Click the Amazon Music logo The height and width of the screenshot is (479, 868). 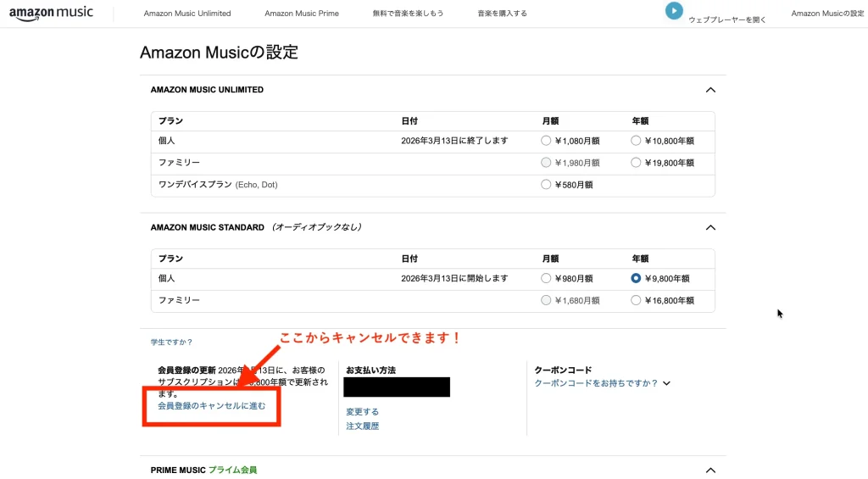[x=52, y=14]
